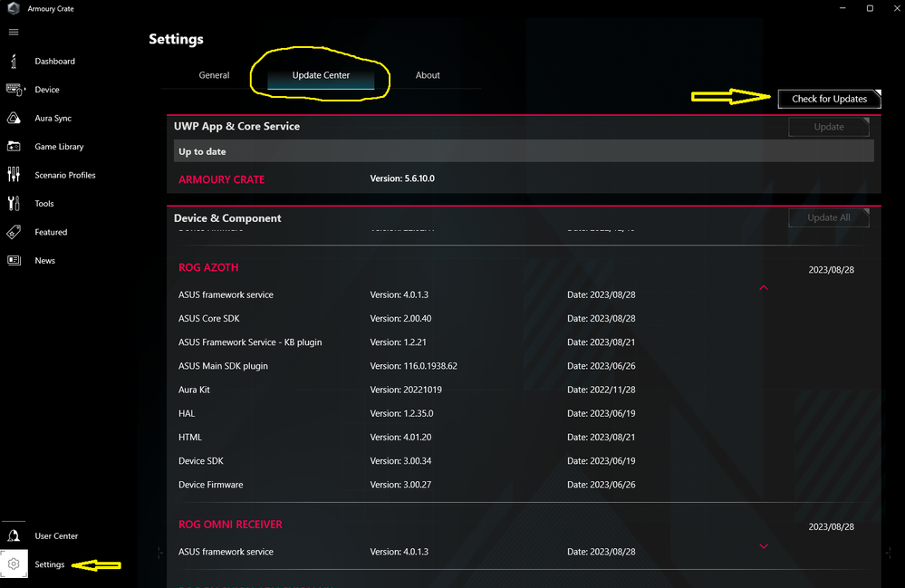This screenshot has height=588, width=905.
Task: Click the Update All button
Action: pos(829,217)
